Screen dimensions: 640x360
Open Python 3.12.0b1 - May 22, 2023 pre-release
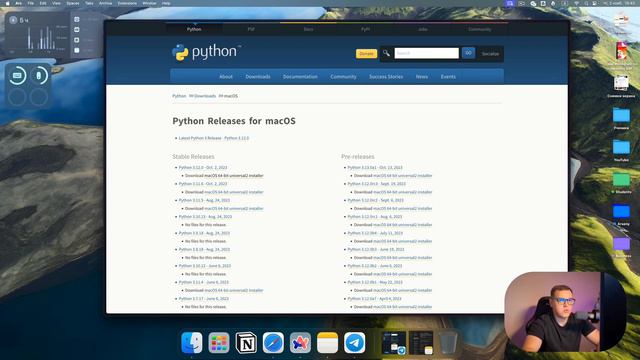[375, 282]
